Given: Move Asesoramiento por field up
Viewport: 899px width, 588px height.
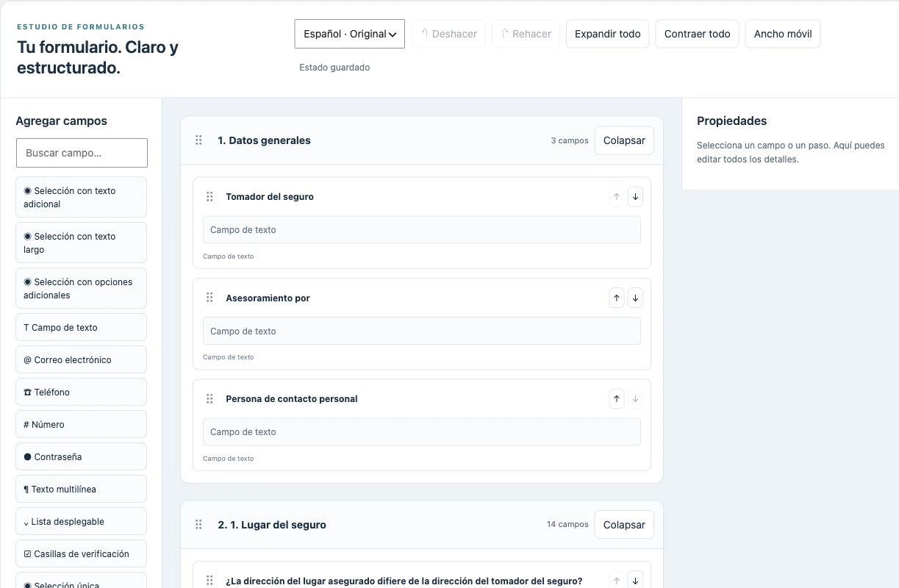Looking at the screenshot, I should 617,298.
